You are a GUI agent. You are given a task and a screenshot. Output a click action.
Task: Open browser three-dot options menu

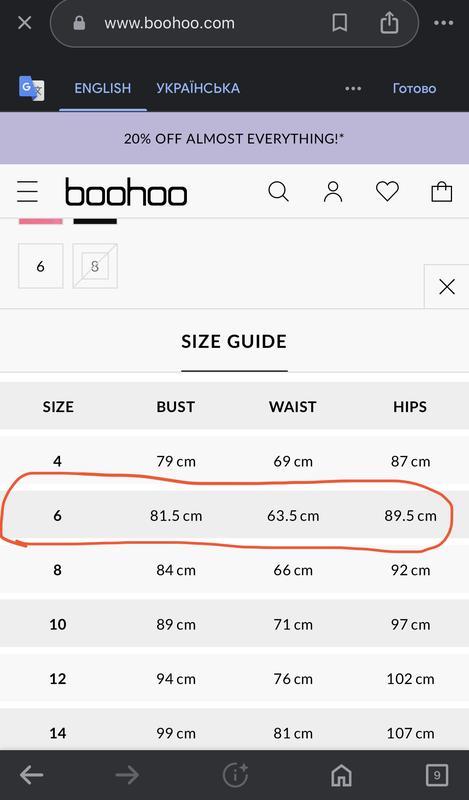[443, 23]
